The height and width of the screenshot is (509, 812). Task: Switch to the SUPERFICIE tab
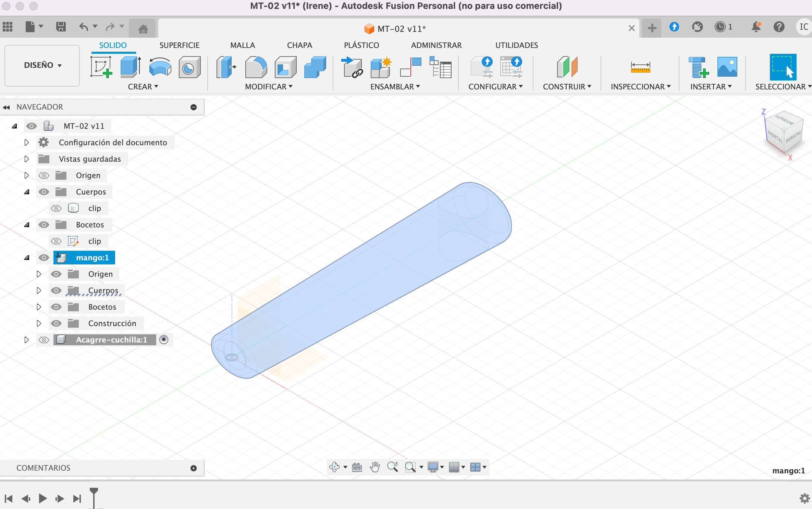(x=179, y=45)
